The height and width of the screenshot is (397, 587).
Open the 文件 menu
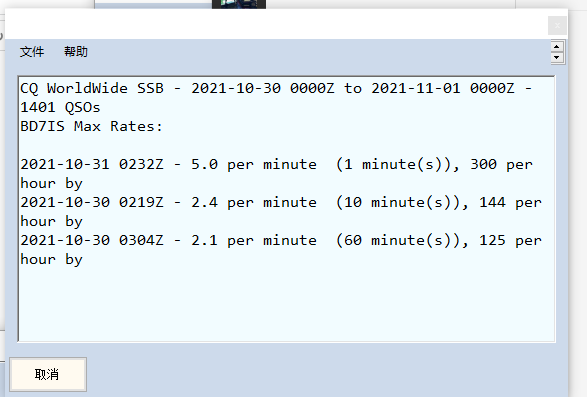(32, 52)
